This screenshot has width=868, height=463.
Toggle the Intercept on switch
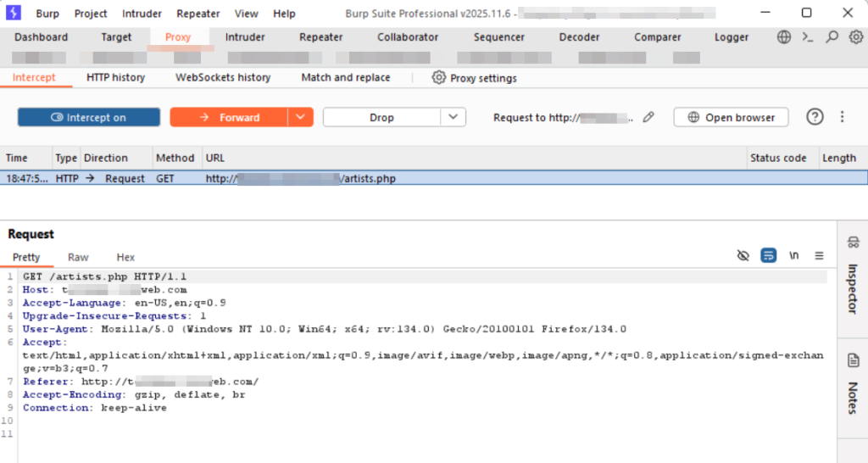pos(88,118)
